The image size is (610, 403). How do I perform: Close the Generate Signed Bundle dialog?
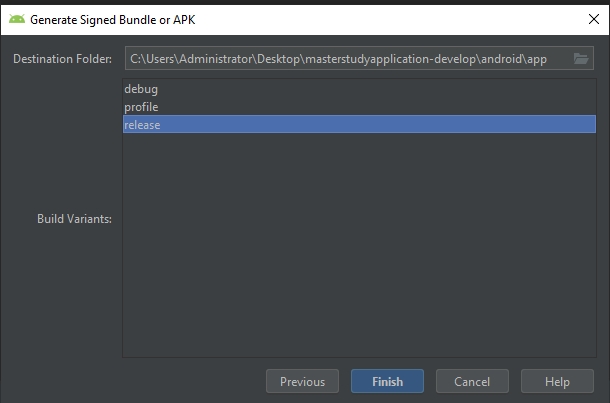tap(591, 17)
